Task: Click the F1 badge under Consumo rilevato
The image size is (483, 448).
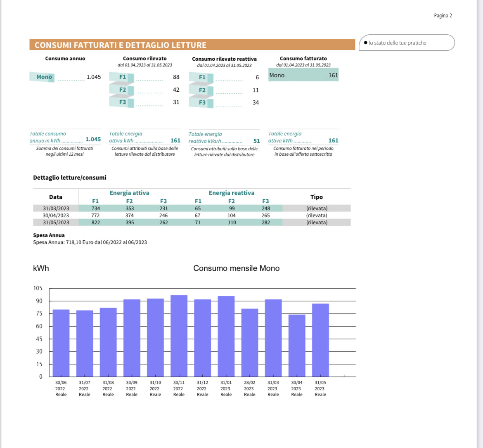Action: (122, 77)
